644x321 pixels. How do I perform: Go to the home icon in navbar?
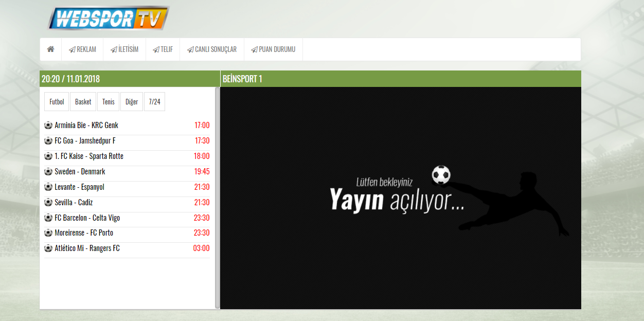pos(50,49)
